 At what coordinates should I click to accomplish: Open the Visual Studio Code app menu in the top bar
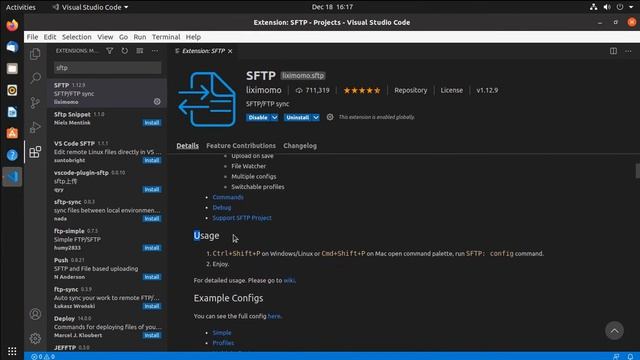90,7
